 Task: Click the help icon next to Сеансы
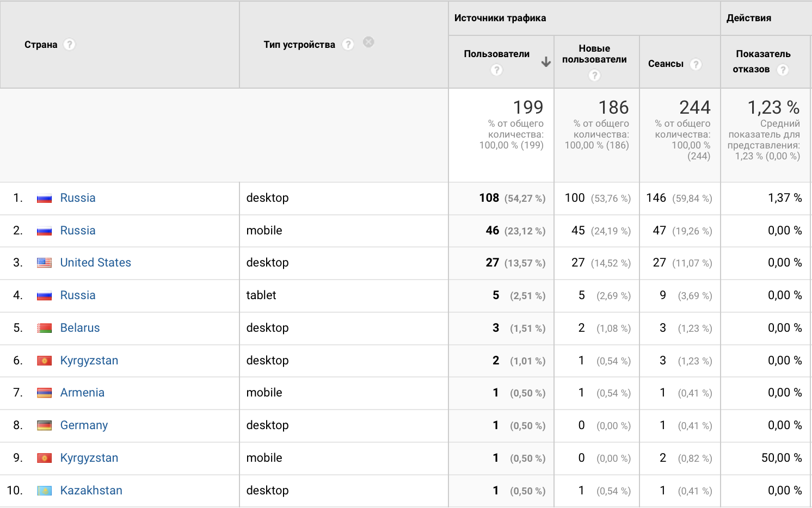(696, 64)
